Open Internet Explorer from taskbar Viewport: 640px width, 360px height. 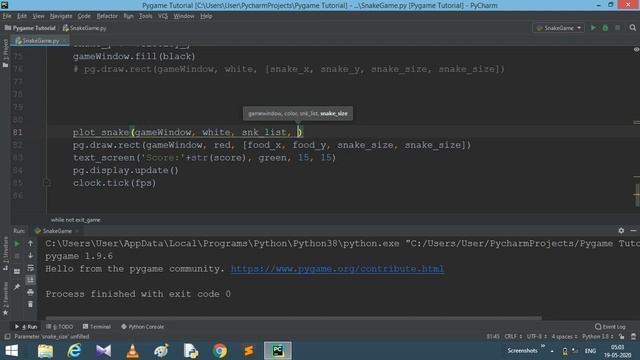tap(74, 351)
